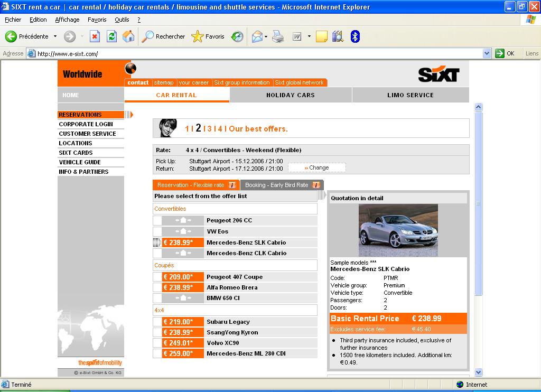Open the Mail button dropdown arrow
The image size is (541, 392).
click(266, 36)
